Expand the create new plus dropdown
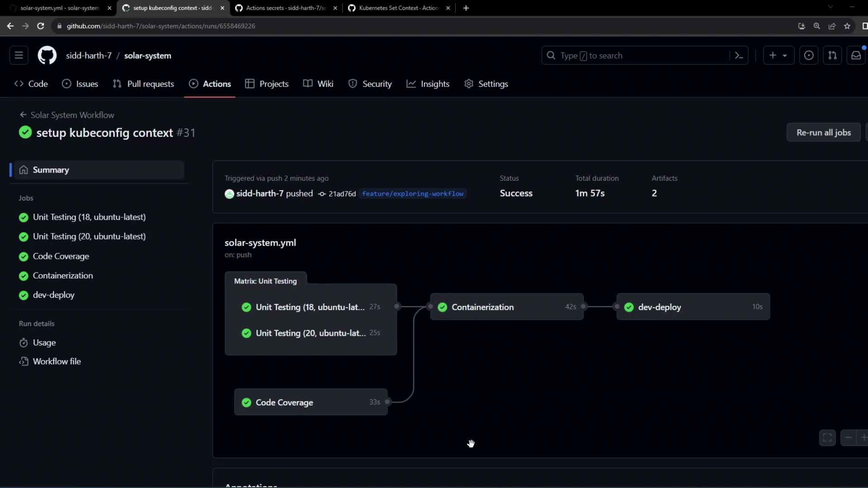This screenshot has width=868, height=488. 778,55
